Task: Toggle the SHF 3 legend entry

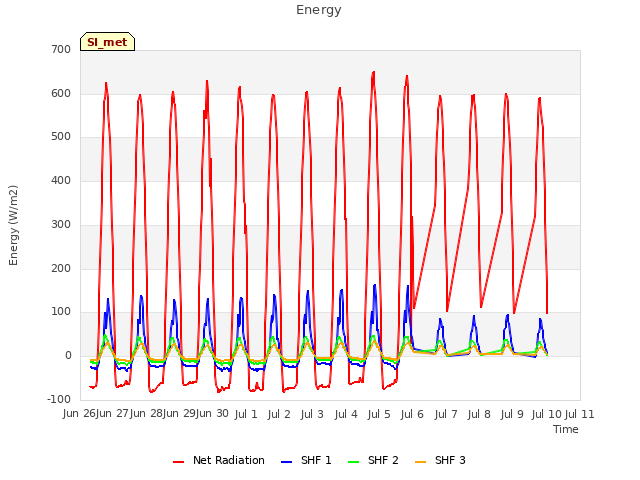Action: pyautogui.click(x=440, y=460)
